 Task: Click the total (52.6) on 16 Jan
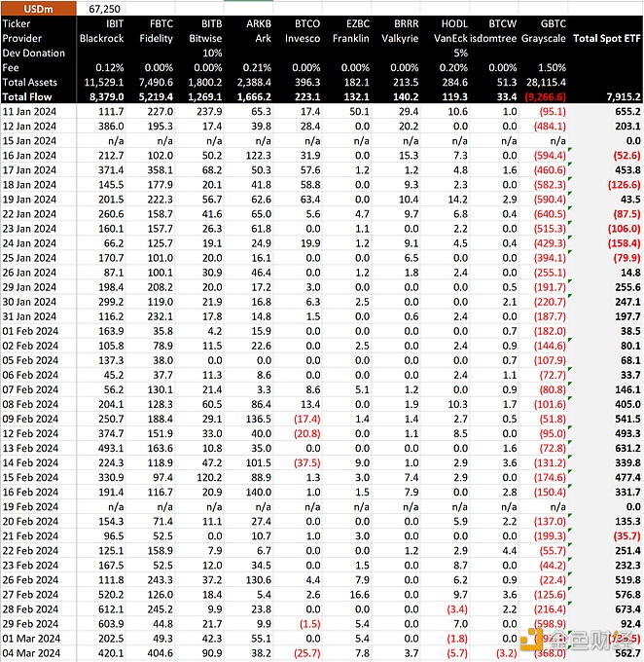(626, 156)
